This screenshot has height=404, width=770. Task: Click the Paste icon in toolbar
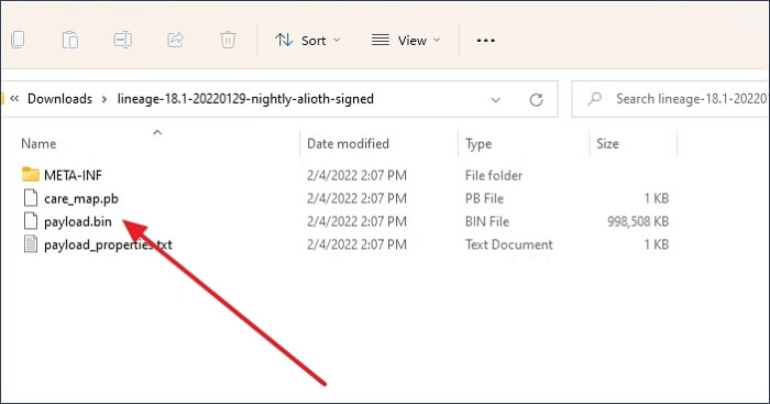pyautogui.click(x=70, y=40)
